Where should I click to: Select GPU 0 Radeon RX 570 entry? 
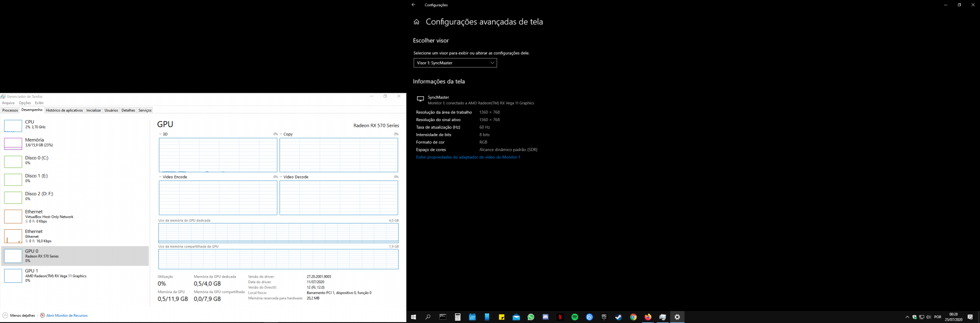75,256
